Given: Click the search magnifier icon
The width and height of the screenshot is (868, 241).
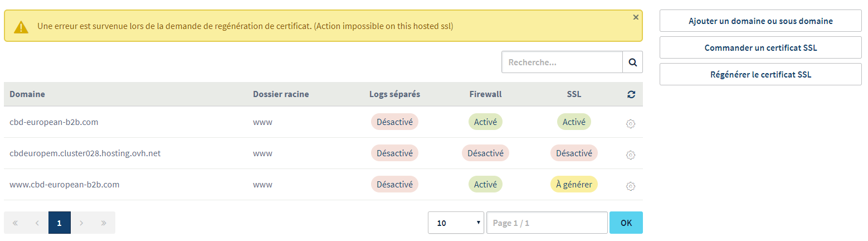Looking at the screenshot, I should pyautogui.click(x=632, y=62).
